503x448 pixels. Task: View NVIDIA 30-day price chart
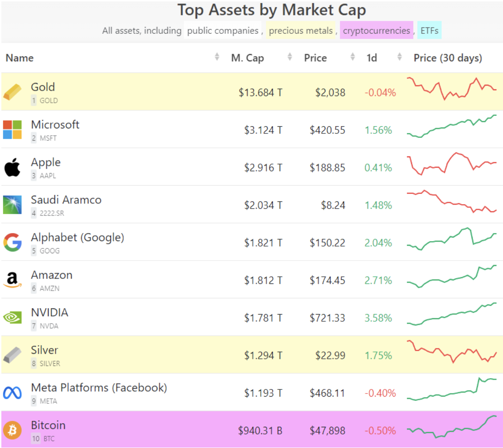click(452, 314)
